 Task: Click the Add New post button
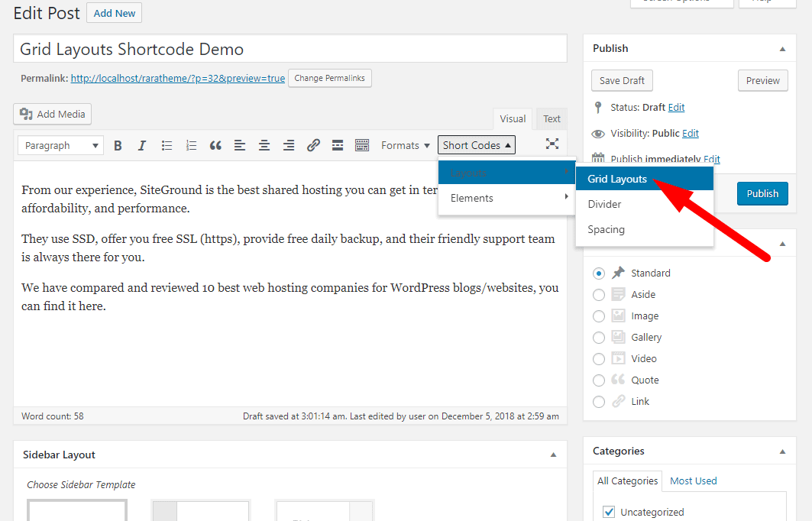[x=114, y=14]
